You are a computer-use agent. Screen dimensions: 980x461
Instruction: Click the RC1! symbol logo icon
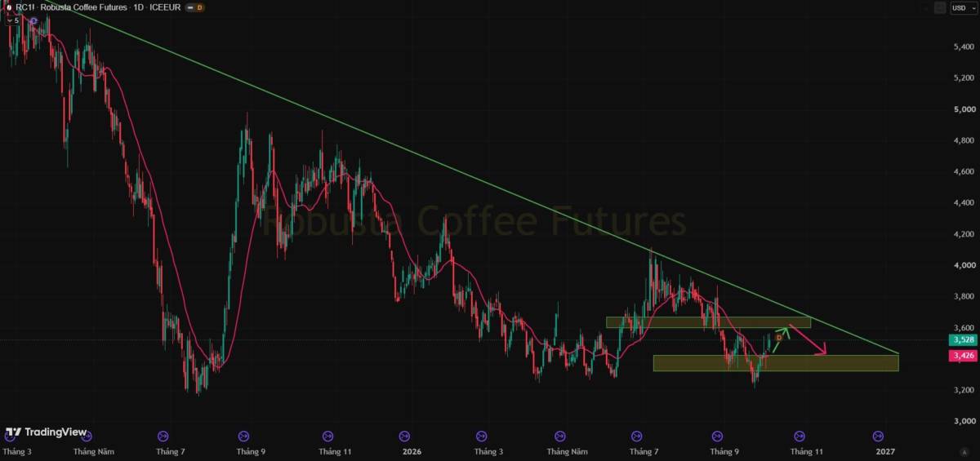(8, 7)
